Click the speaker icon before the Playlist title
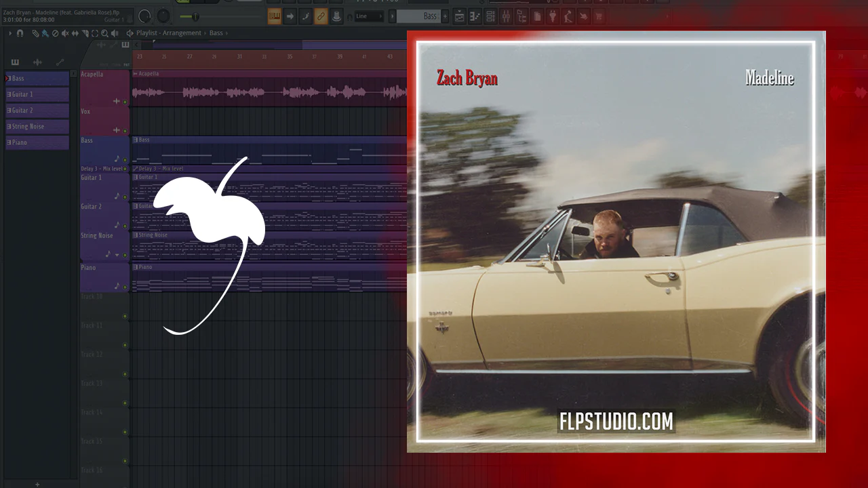This screenshot has width=868, height=488. click(130, 33)
